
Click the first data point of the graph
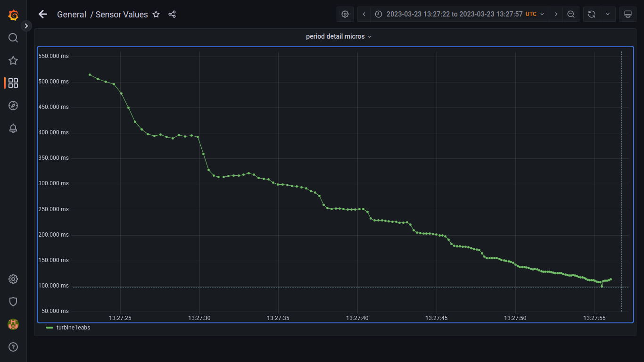point(90,74)
